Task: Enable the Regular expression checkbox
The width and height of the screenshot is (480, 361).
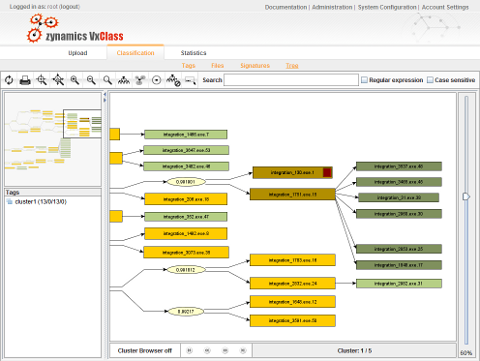Action: [364, 80]
